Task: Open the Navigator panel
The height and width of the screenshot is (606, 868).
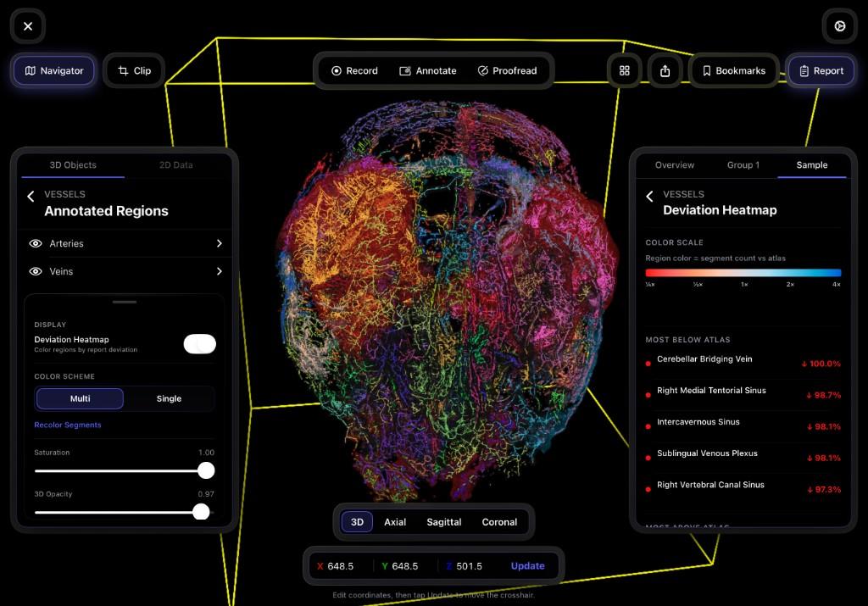Action: pos(53,71)
